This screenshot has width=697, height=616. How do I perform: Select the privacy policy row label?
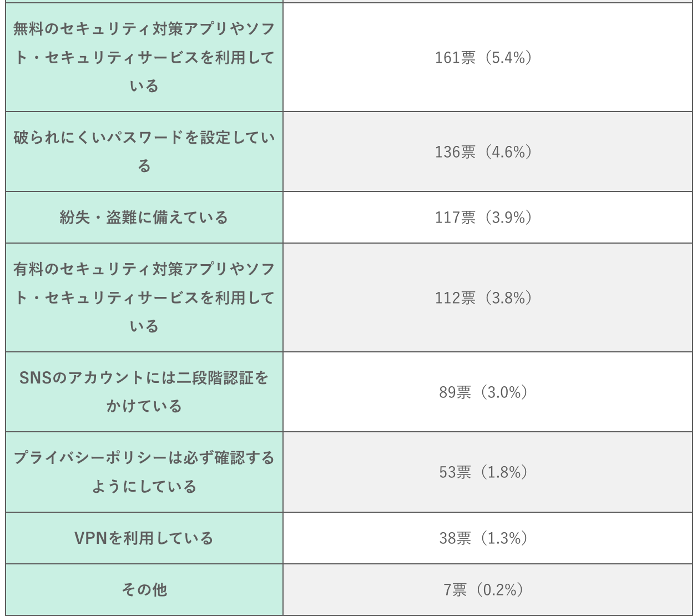144,472
